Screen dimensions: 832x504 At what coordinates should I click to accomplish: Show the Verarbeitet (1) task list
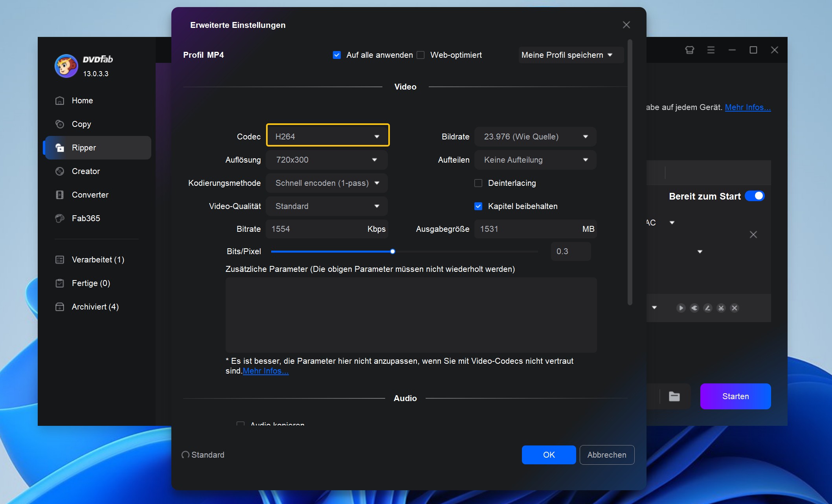pyautogui.click(x=98, y=260)
